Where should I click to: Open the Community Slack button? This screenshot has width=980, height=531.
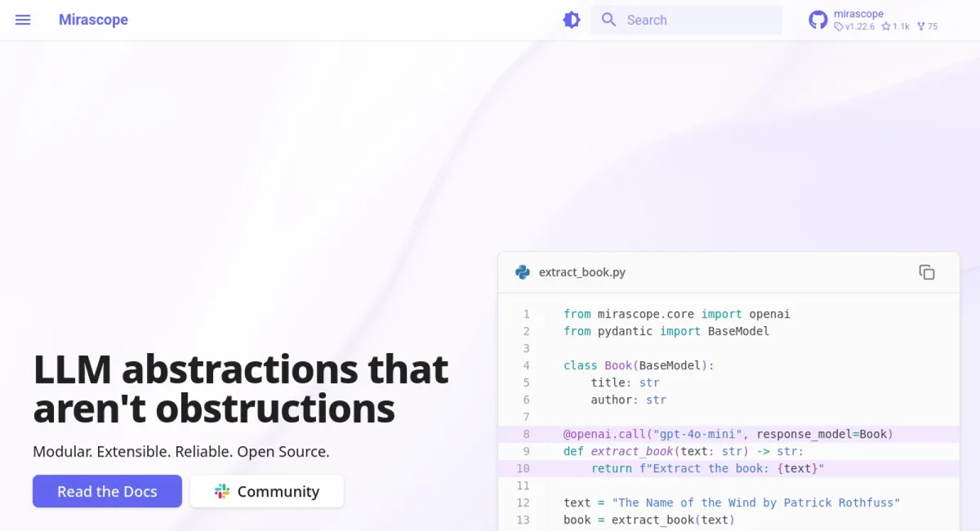pos(267,491)
